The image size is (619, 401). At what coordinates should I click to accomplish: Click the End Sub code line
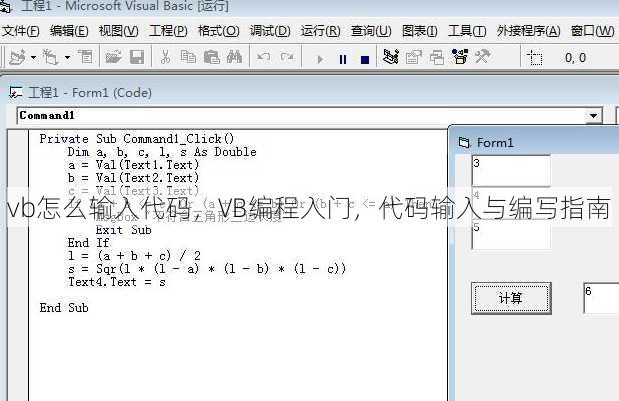(x=64, y=308)
